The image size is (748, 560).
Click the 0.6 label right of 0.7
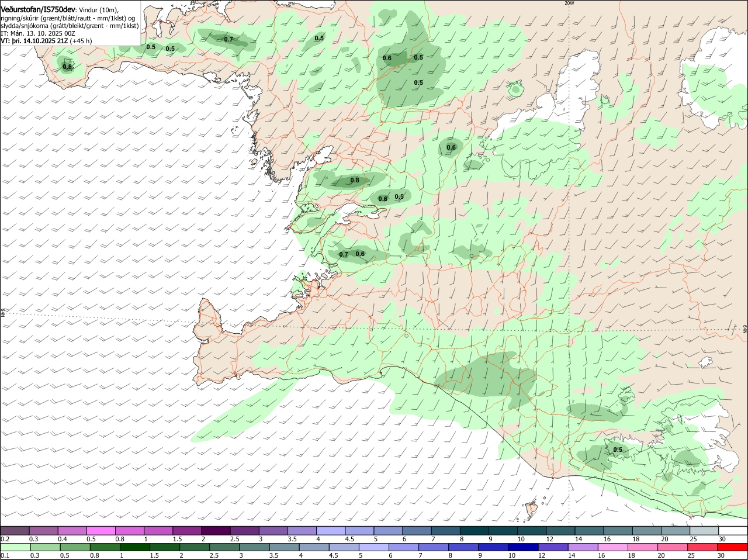(360, 254)
